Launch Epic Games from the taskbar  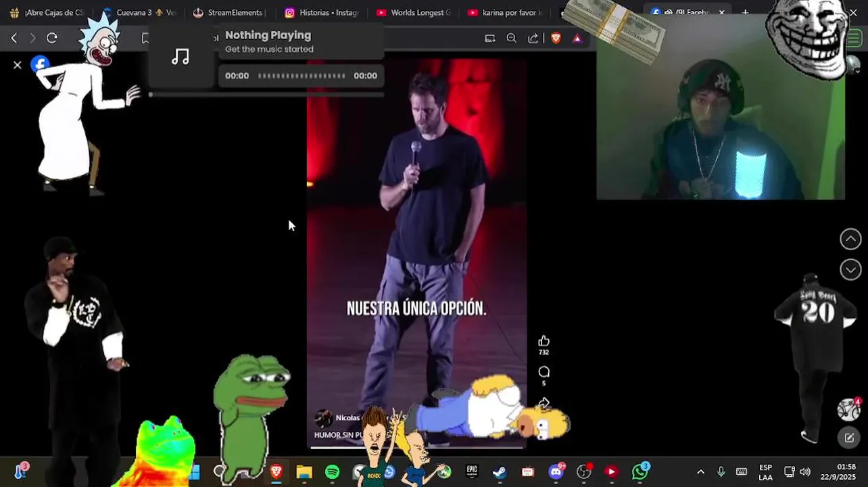coord(472,471)
